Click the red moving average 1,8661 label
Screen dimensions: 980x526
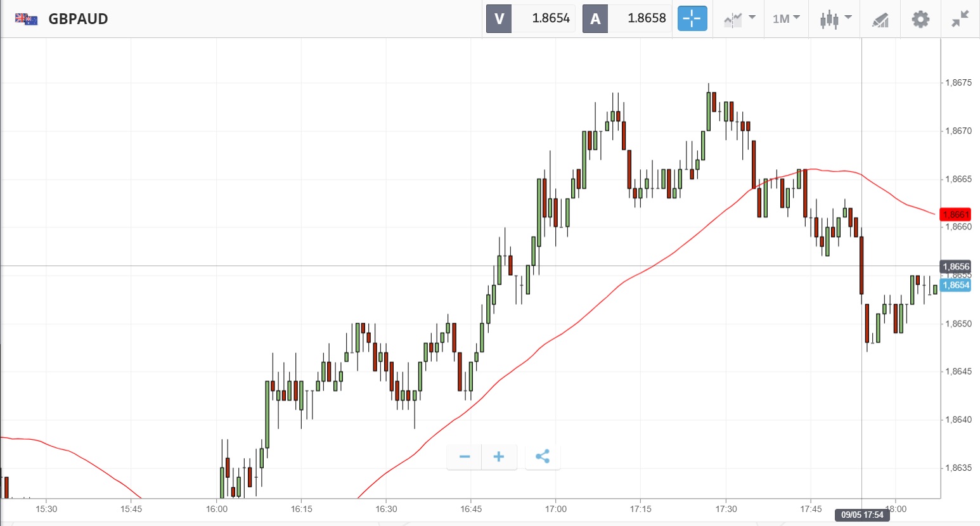click(955, 215)
